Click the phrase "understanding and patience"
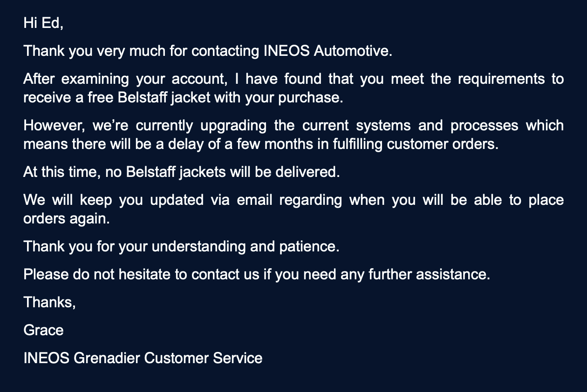The height and width of the screenshot is (392, 587). coord(245,246)
